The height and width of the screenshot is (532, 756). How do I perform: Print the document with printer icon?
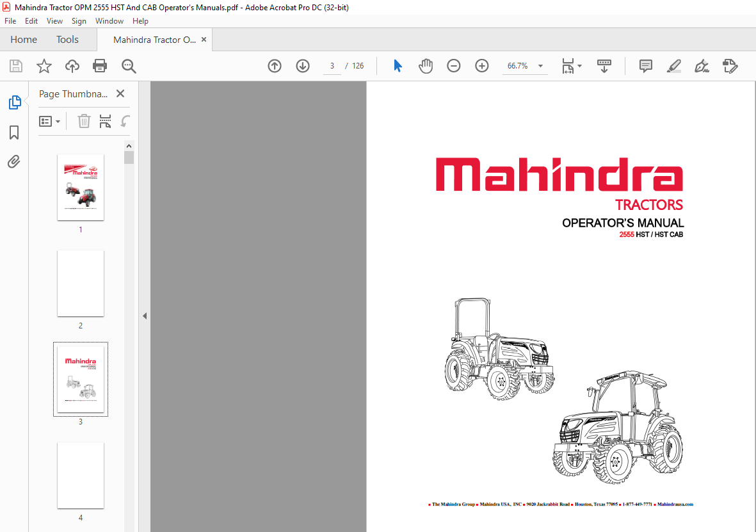coord(100,66)
